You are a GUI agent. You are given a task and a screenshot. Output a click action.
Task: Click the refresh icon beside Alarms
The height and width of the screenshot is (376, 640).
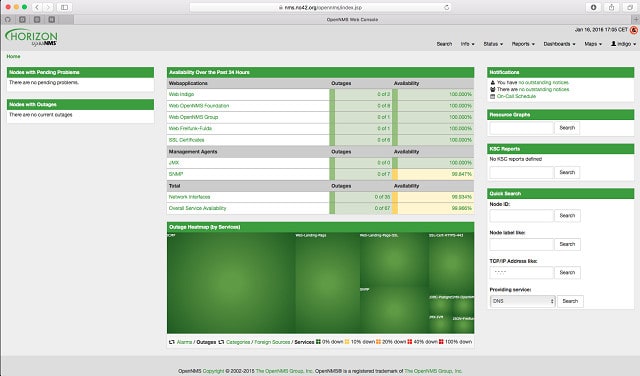tap(172, 342)
